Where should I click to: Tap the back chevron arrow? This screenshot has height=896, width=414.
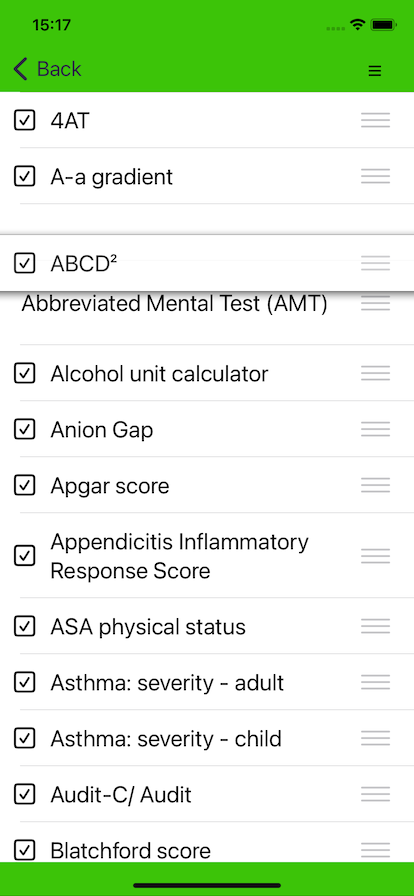(20, 69)
